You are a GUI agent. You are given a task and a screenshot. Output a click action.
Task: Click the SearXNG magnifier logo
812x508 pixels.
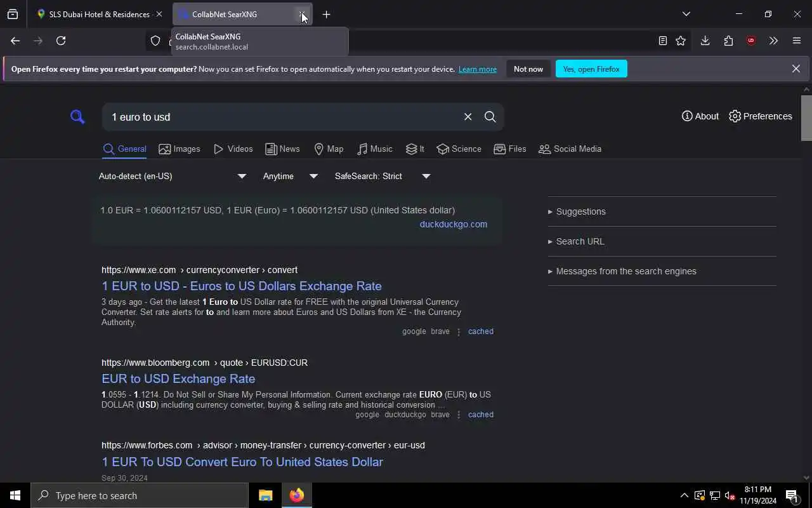pos(77,117)
